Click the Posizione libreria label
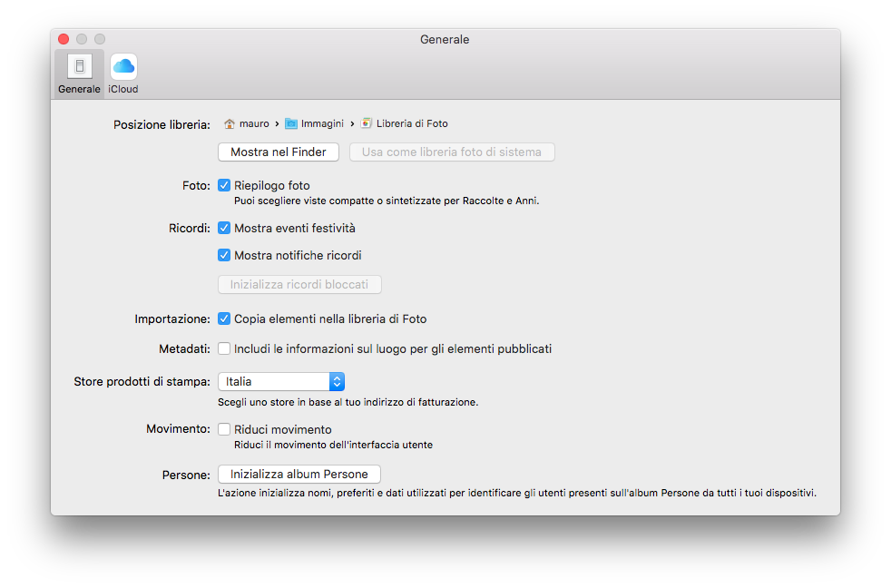 click(162, 125)
